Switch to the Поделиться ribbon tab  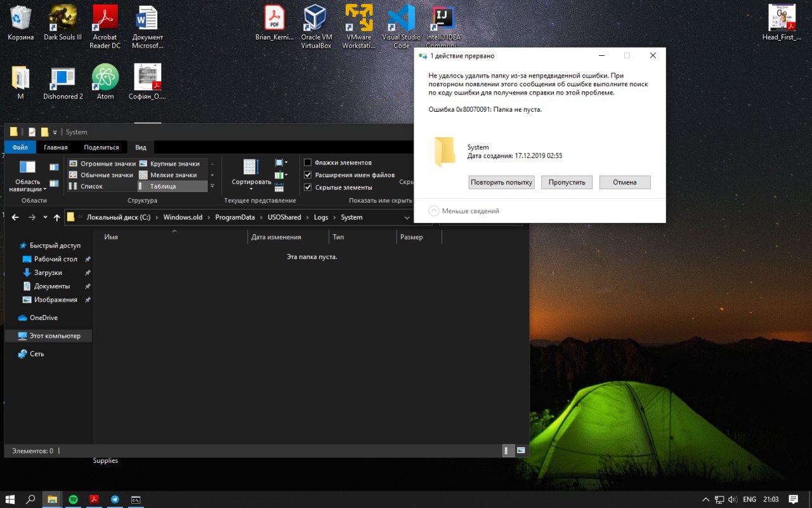101,147
